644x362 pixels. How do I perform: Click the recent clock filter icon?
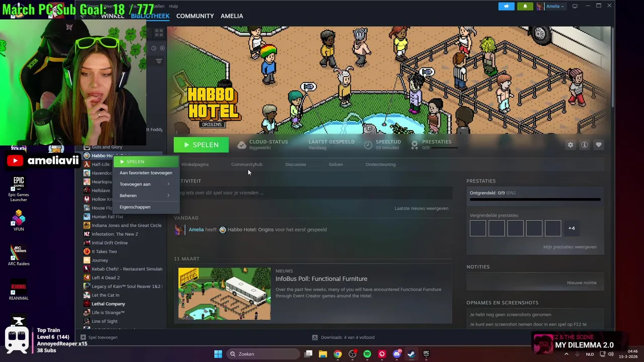[153, 48]
